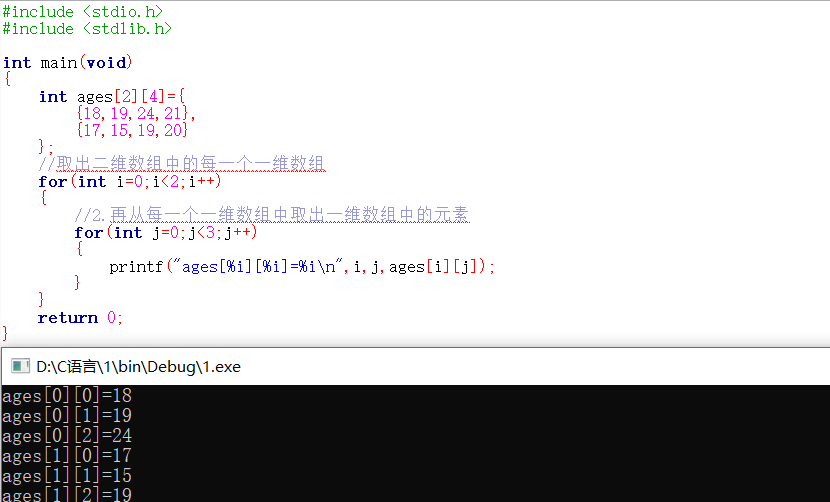Click output line ages[0][1]=19
This screenshot has width=830, height=502.
coord(67,416)
